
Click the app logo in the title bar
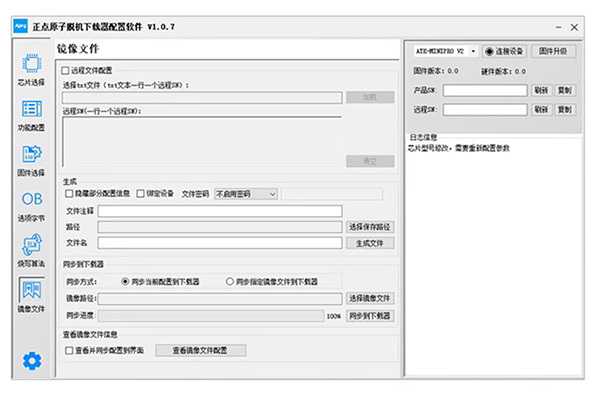tap(21, 26)
